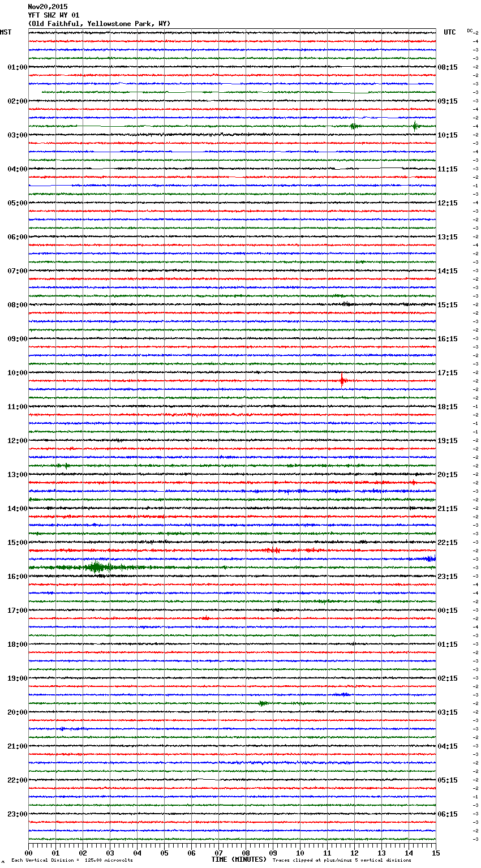This screenshot has width=481, height=868.
Task: Select the 01:00 MST time label
Action: click(18, 67)
